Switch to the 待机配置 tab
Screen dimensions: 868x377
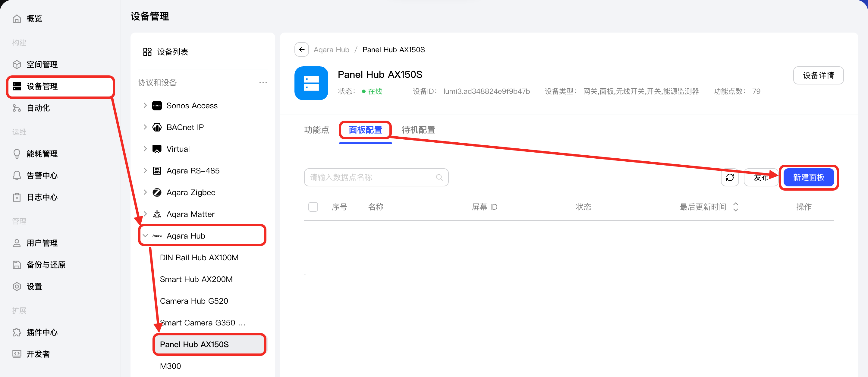(418, 130)
